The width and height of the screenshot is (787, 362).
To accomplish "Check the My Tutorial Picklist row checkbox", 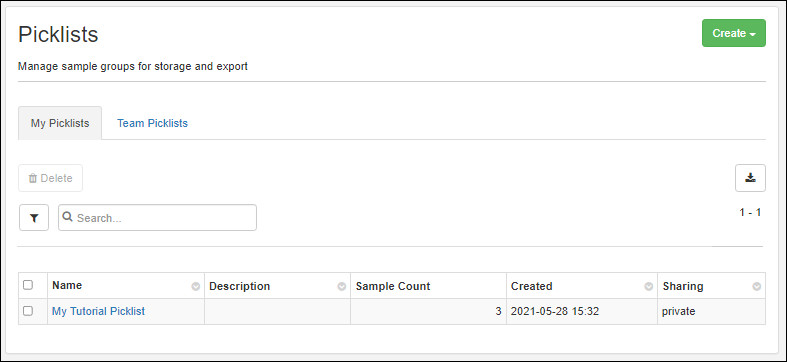I will pos(28,311).
